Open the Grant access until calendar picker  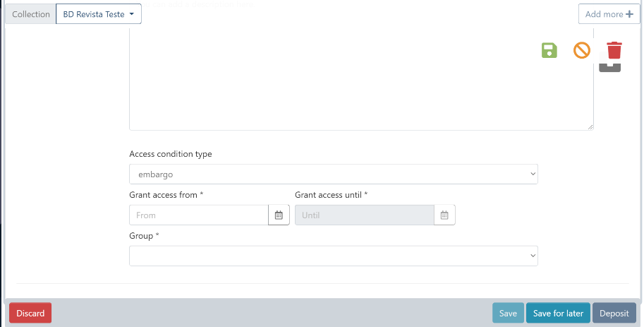point(444,215)
